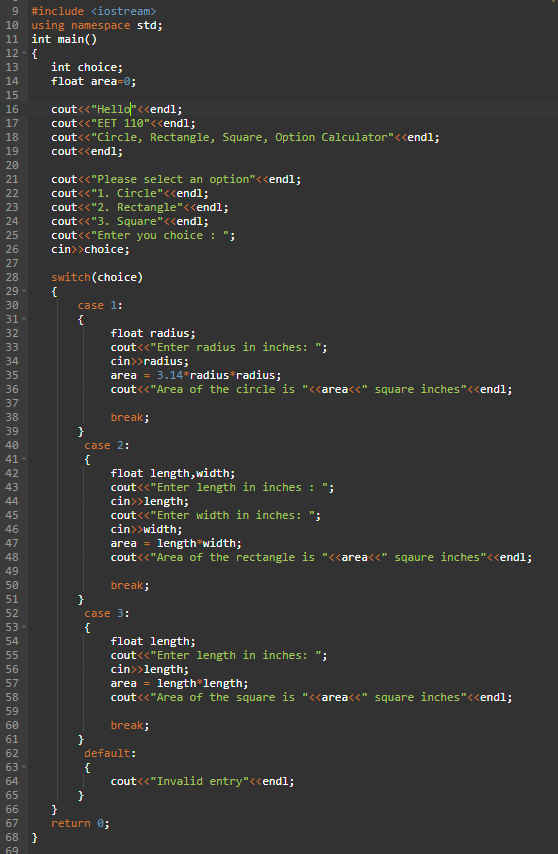
Task: Click the "Enter length in inches : " line 43
Action: coord(223,487)
